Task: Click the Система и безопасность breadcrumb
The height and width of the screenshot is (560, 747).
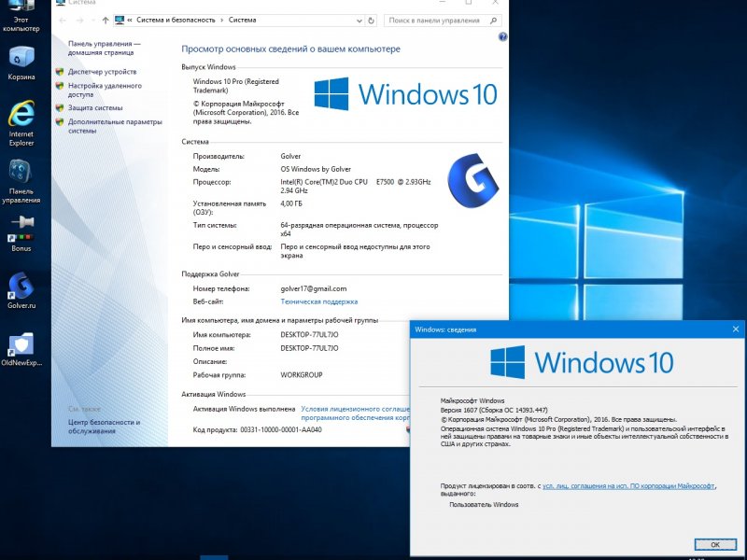Action: [x=176, y=20]
